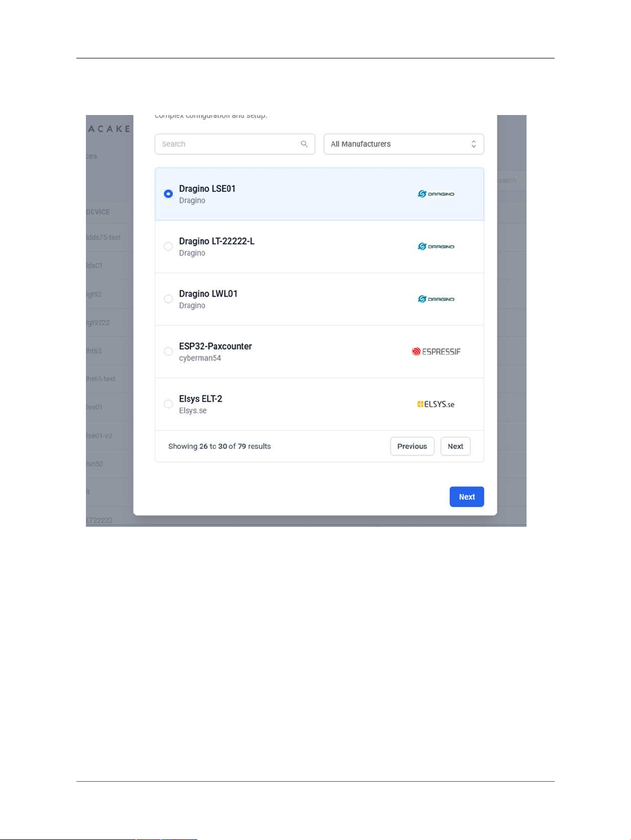Select the Elsys ELT-2 radio button
The image size is (631, 840).
click(x=168, y=404)
